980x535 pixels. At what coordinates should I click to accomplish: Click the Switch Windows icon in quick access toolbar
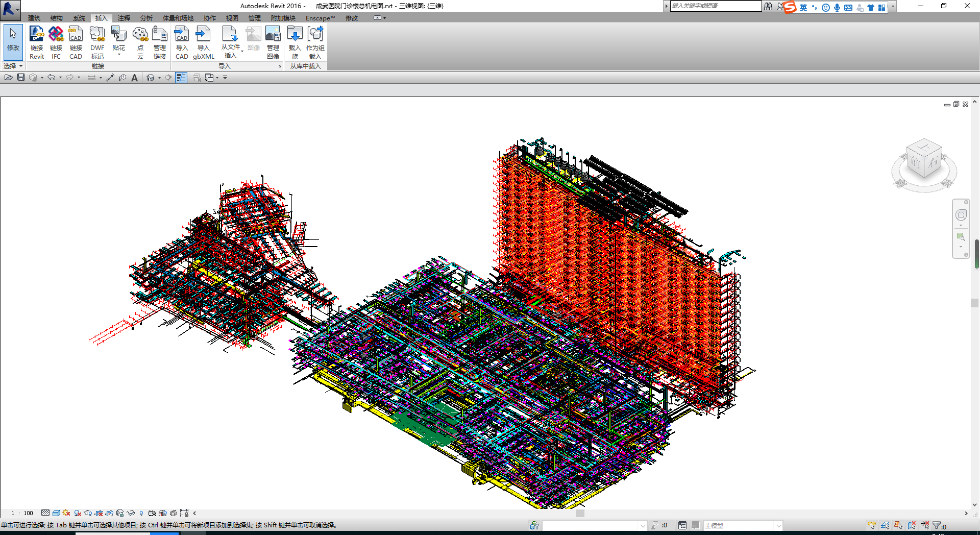click(x=209, y=78)
